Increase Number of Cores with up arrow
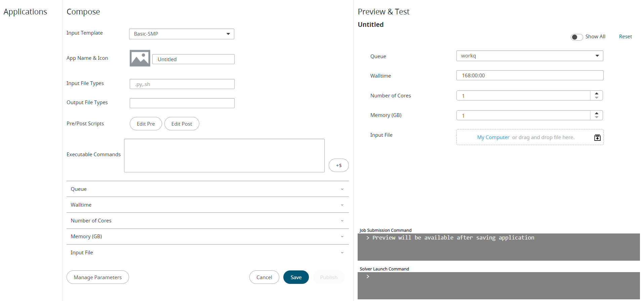The image size is (644, 301). click(597, 93)
